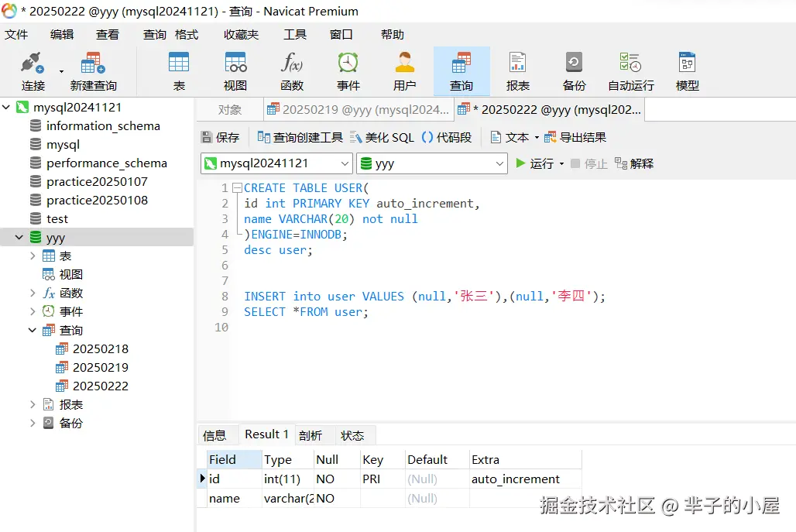This screenshot has width=796, height=532.
Task: Click the Text (文本) result mode button
Action: point(510,137)
